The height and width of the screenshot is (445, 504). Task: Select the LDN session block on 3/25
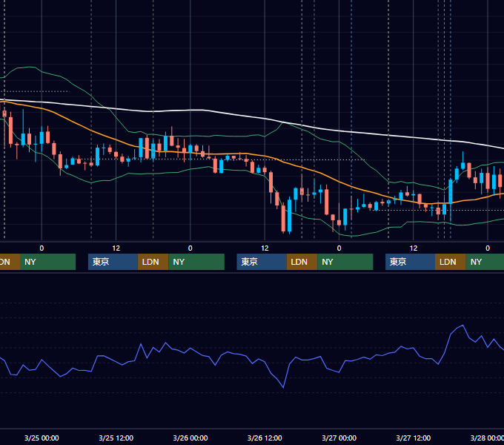pyautogui.click(x=153, y=262)
